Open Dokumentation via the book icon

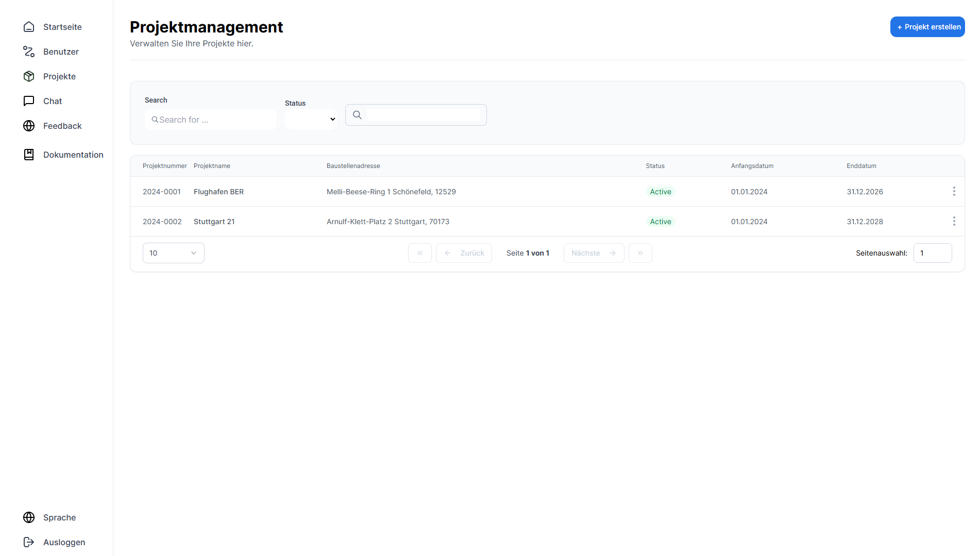(x=29, y=155)
